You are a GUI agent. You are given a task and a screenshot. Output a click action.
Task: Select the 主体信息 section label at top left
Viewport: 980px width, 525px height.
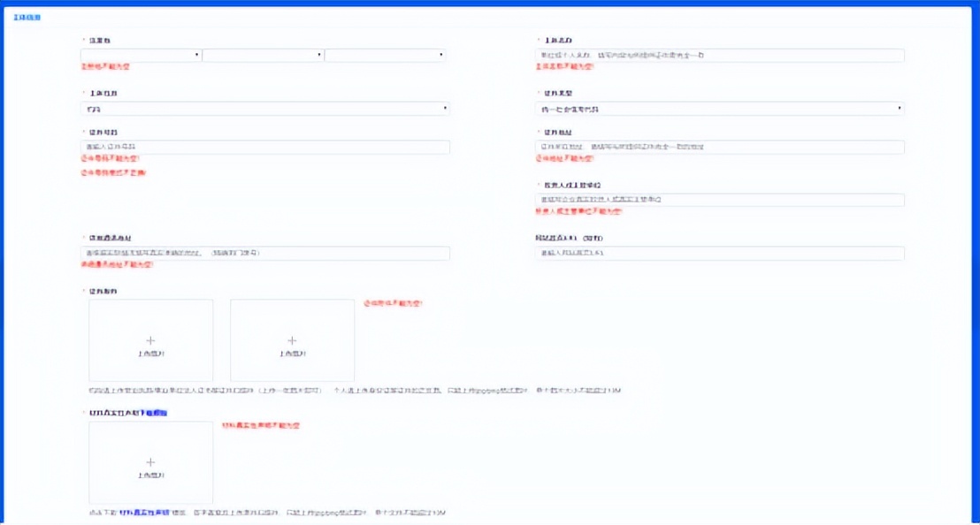tap(26, 15)
